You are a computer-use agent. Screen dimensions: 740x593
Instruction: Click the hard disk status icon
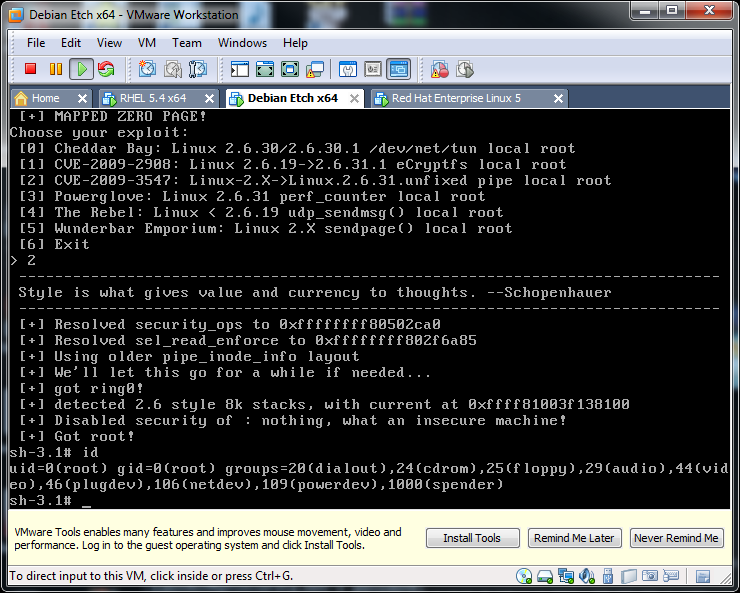(545, 576)
